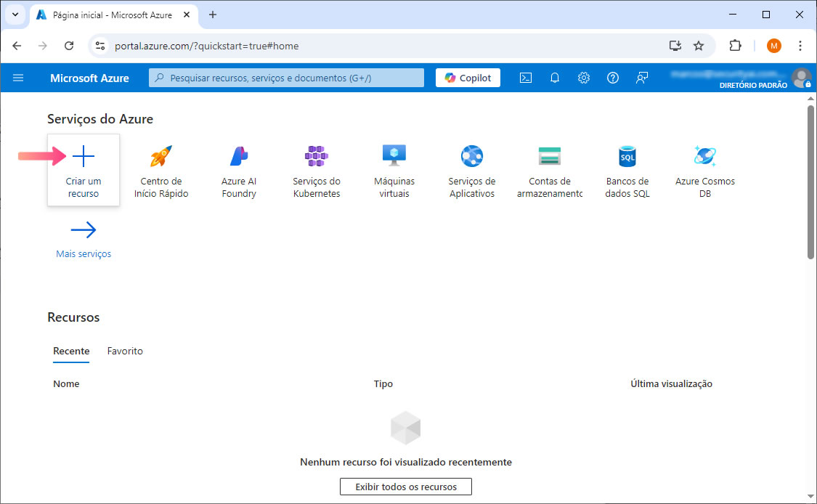Select the Página inicial - Microsoft Azure tab
817x504 pixels.
114,15
